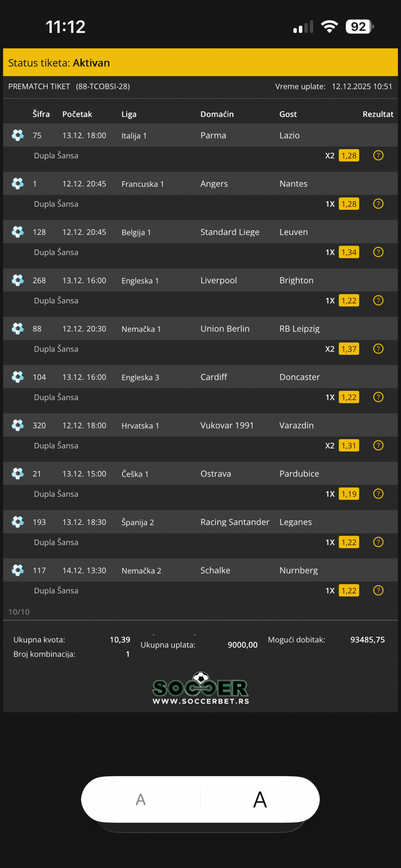
Task: Open the info icon on Liverpool–Brighton row
Action: coord(378,300)
